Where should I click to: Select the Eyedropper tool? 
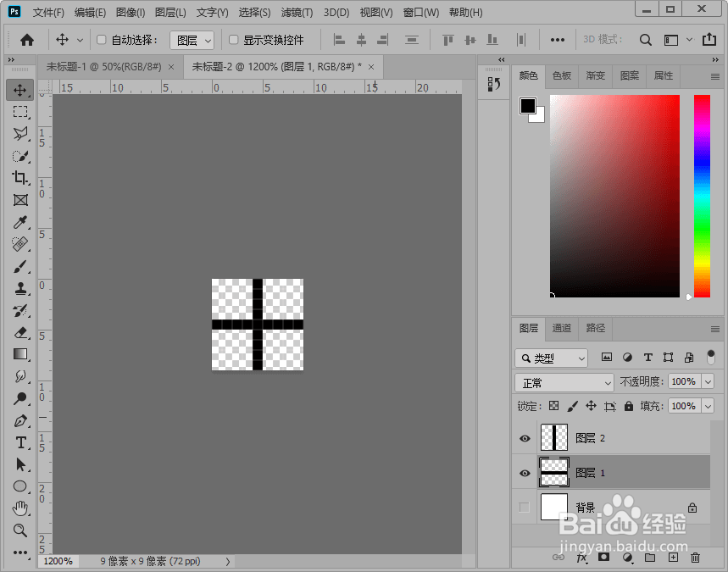click(x=20, y=222)
